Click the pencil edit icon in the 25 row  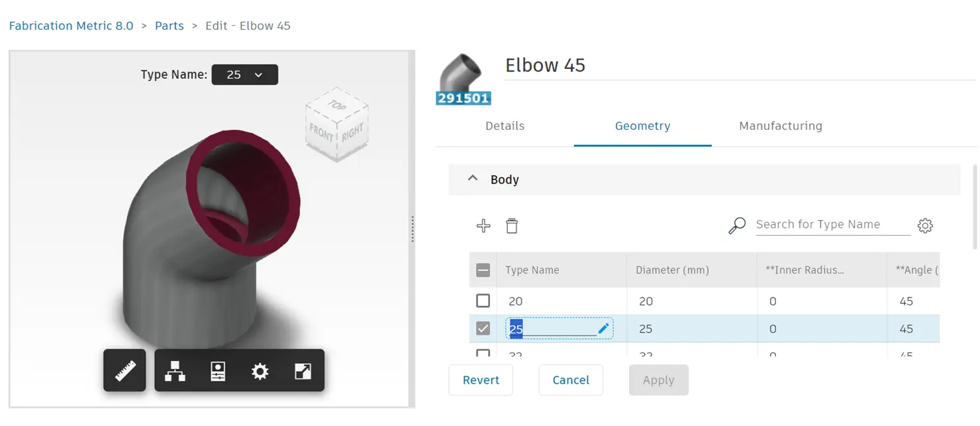click(x=603, y=328)
